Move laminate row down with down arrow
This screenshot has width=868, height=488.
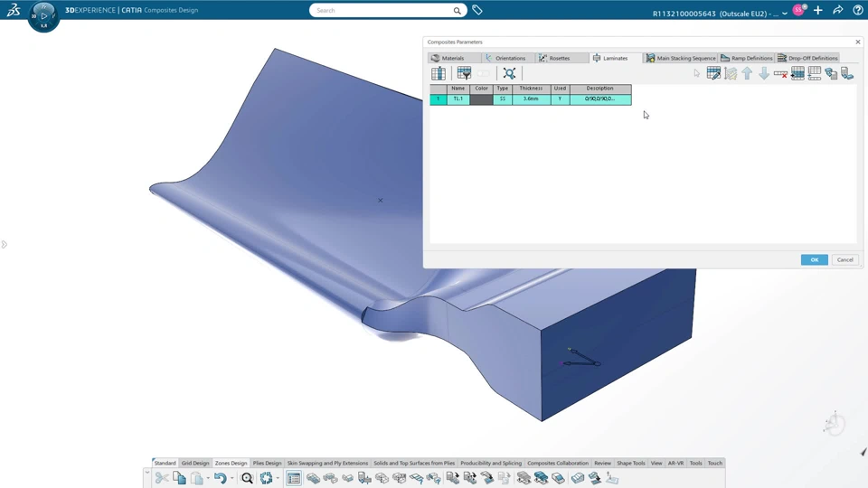764,73
